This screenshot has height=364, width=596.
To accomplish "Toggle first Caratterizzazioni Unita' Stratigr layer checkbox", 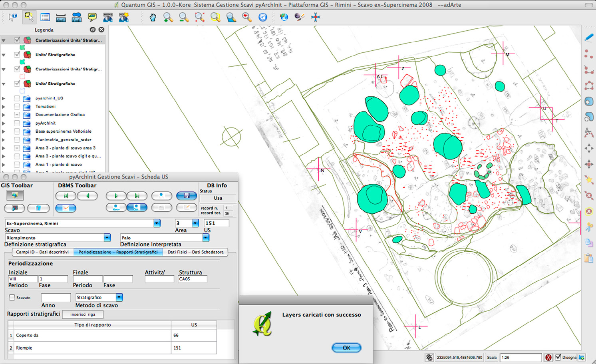I will [17, 40].
